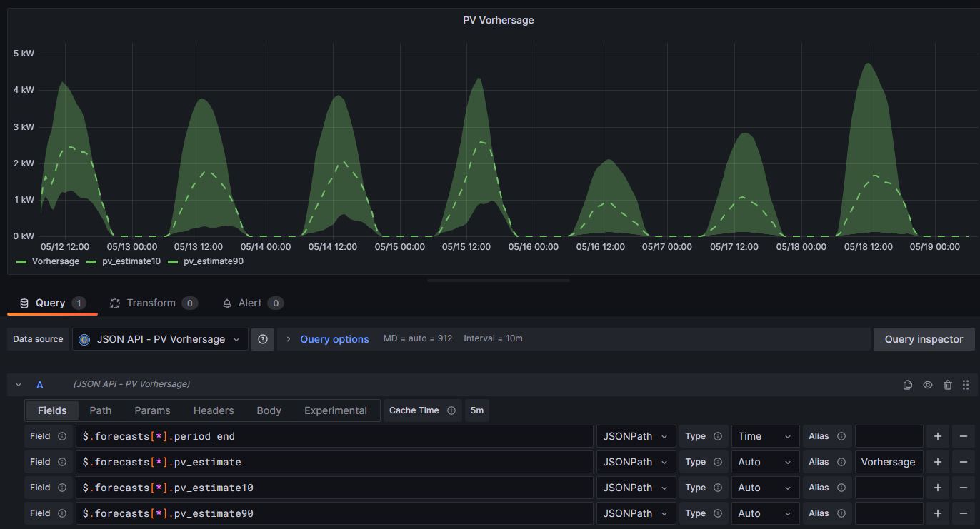Click the Alias input containing Vorhersage
980x529 pixels.
click(889, 462)
